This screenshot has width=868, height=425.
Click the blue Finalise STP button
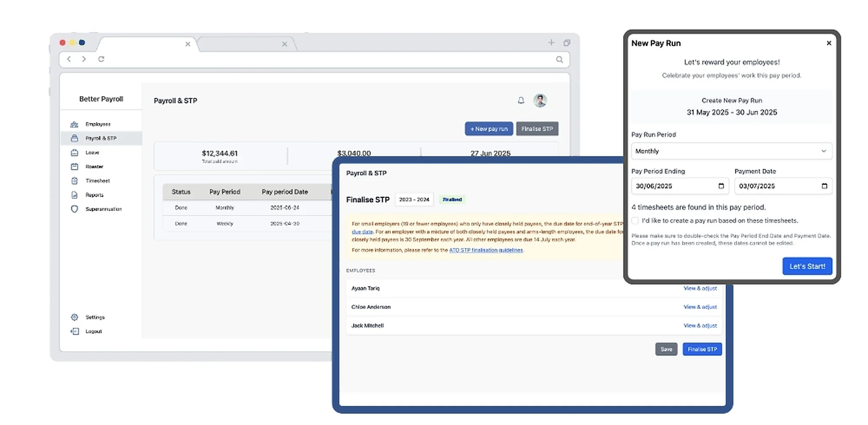702,349
